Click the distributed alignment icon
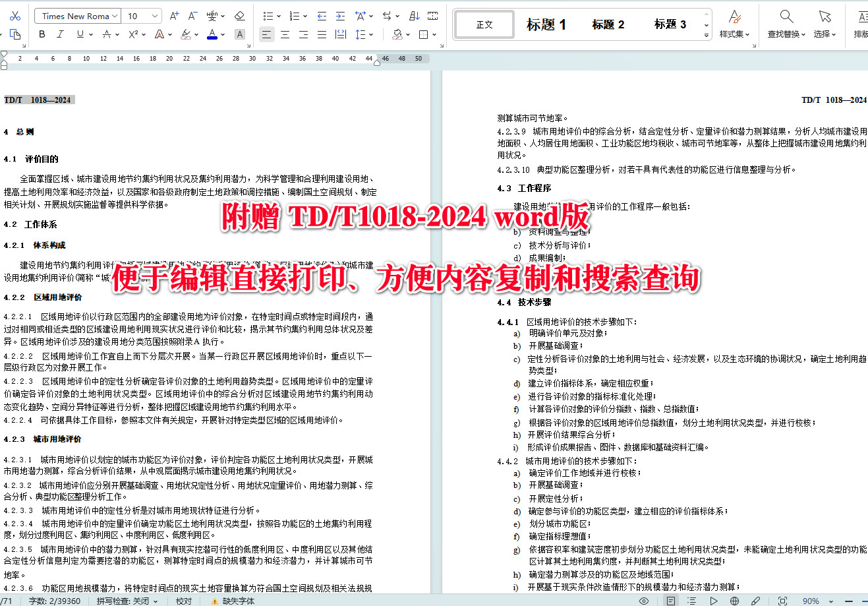 (340, 34)
